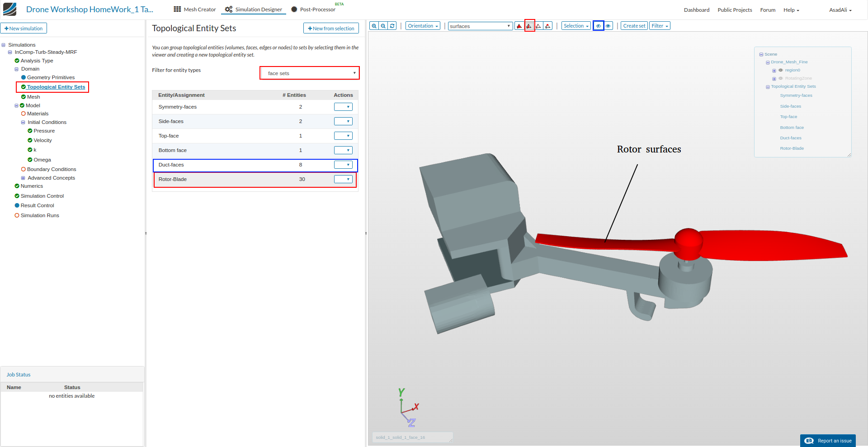Select solid surface render mode icon
This screenshot has height=447, width=868.
coord(519,26)
